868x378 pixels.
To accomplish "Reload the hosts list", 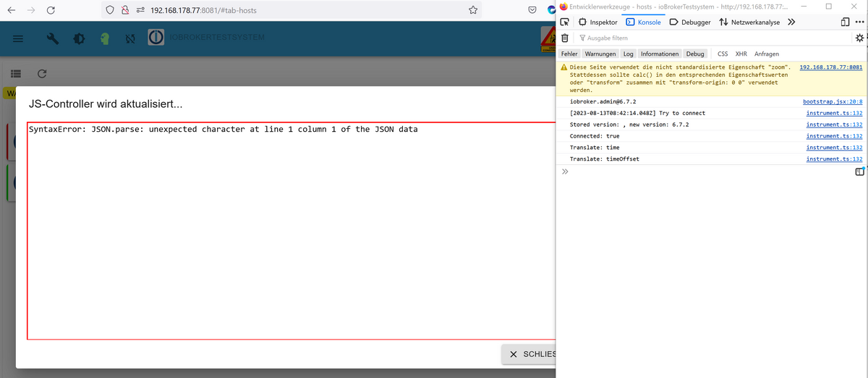I will [x=42, y=74].
